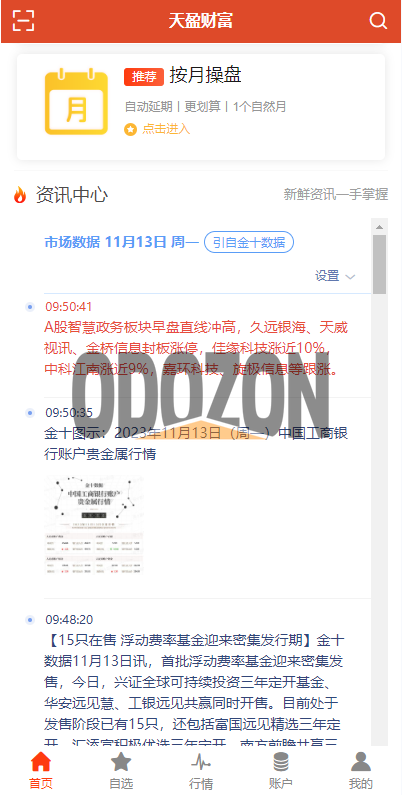Screen dimensions: 402x795
Task: Go to 我的 profile tab
Action: [x=361, y=771]
